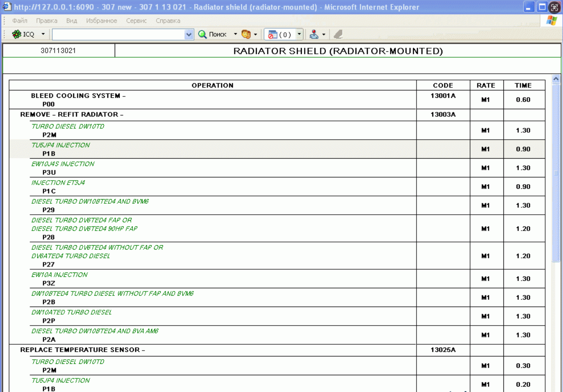Click the vertical scrollbar up arrow
The height and width of the screenshot is (392, 563).
[x=556, y=79]
